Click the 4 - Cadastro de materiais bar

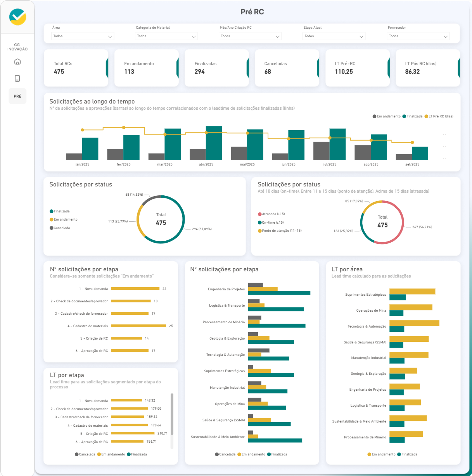click(138, 326)
